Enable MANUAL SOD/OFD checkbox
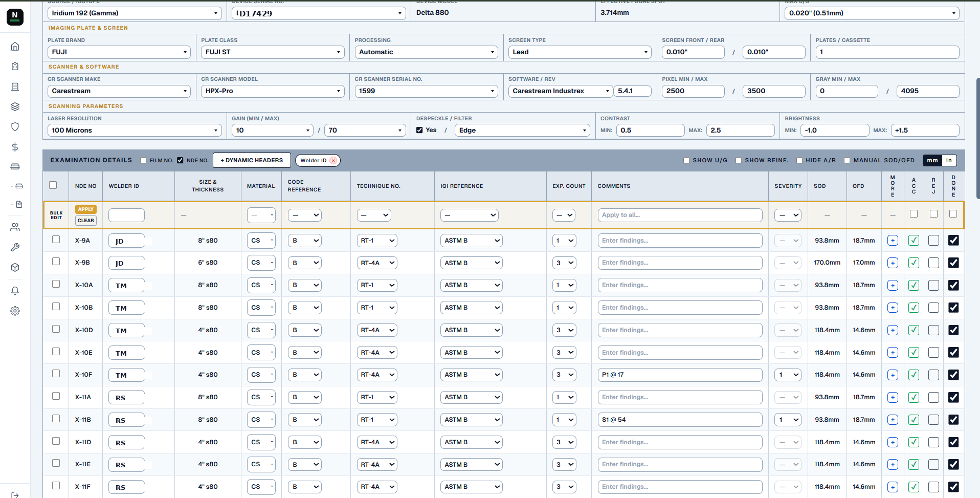The height and width of the screenshot is (498, 980). 847,160
